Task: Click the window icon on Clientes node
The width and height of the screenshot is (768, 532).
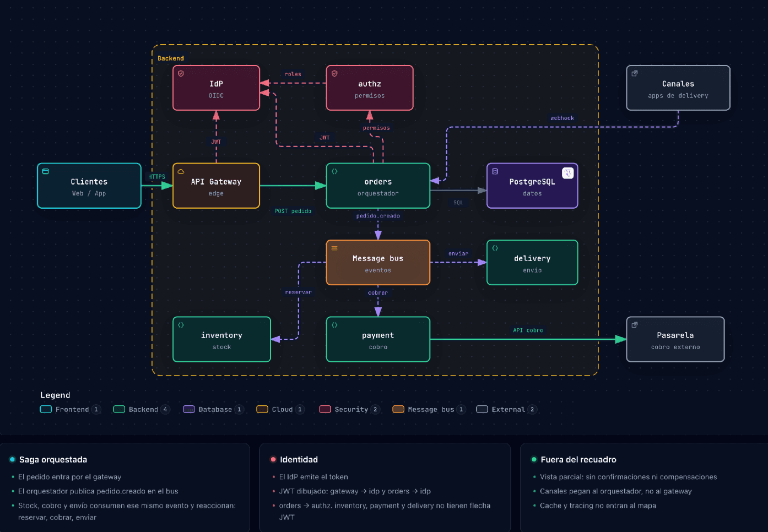Action: tap(46, 171)
